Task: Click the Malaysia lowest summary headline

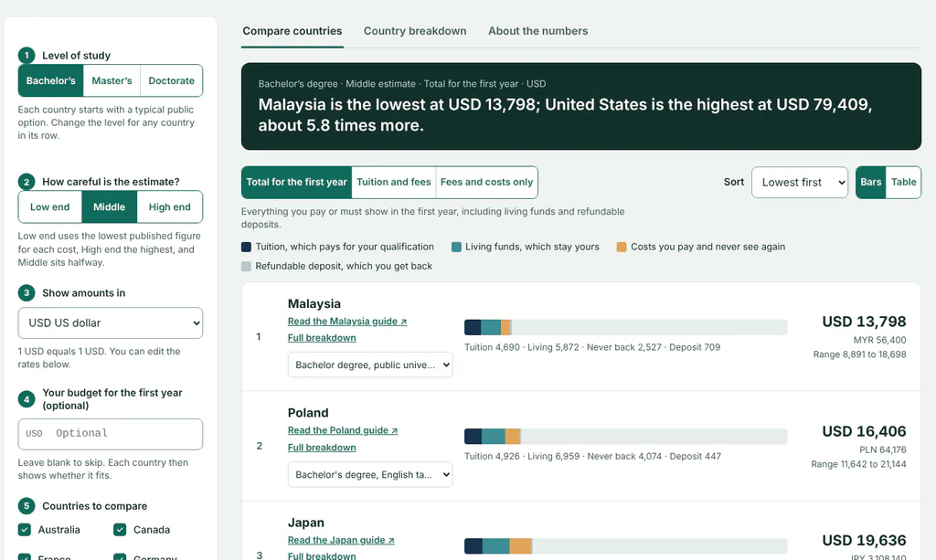Action: (565, 114)
